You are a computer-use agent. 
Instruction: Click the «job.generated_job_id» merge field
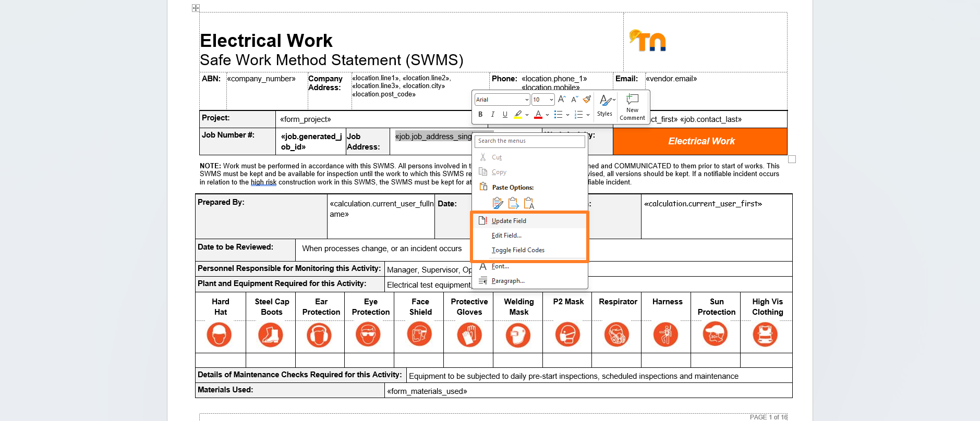311,142
